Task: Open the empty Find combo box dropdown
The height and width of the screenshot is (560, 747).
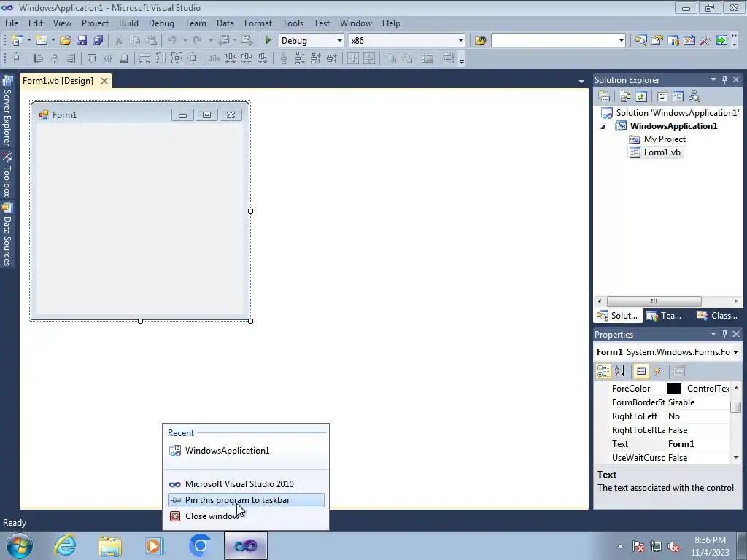Action: tap(621, 41)
